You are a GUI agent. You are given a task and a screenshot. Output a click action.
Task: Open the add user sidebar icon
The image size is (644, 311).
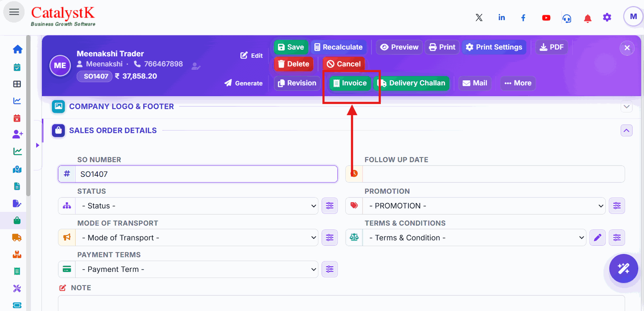click(17, 134)
